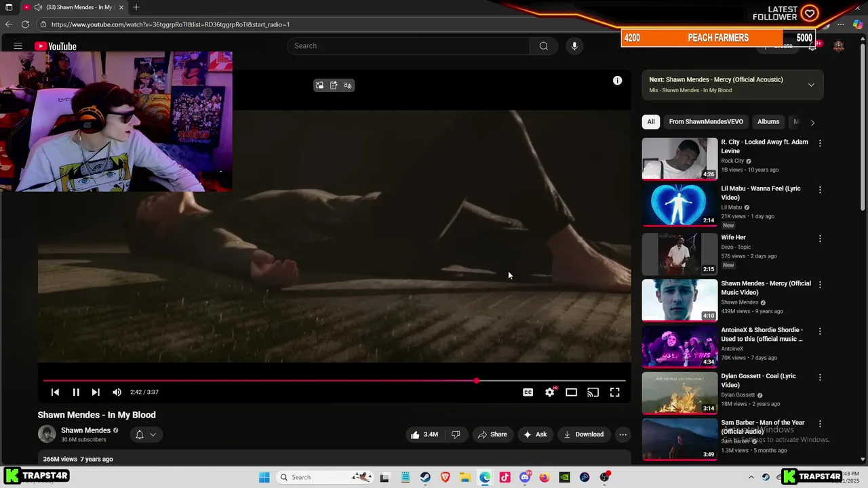
Task: Open Brave browser from the taskbar
Action: pyautogui.click(x=446, y=477)
